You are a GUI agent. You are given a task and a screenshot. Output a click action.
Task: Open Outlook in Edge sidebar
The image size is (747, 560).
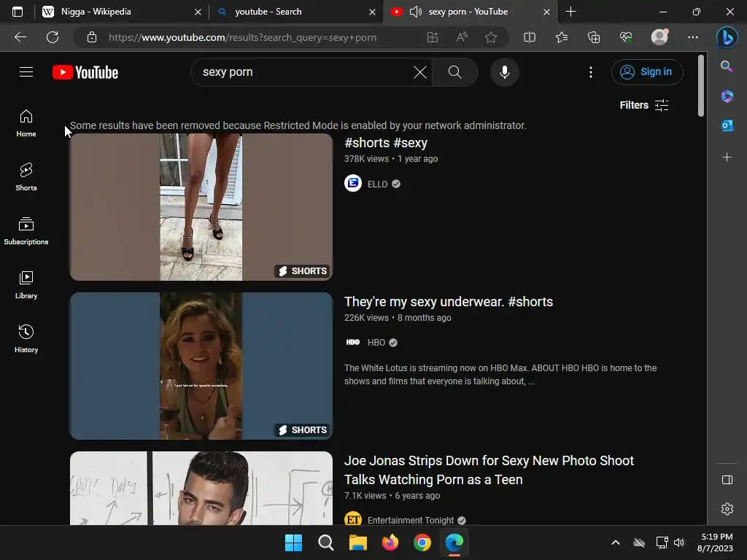coord(727,125)
